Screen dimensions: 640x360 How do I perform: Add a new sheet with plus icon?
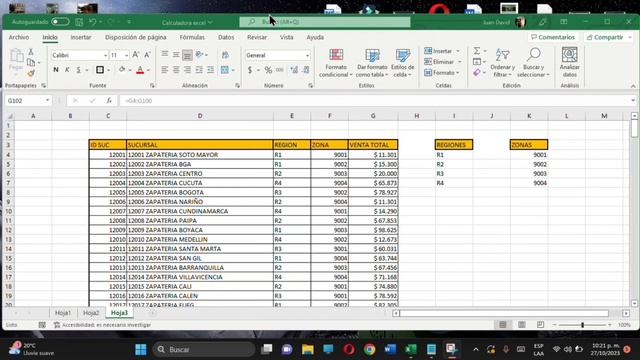[x=153, y=313]
